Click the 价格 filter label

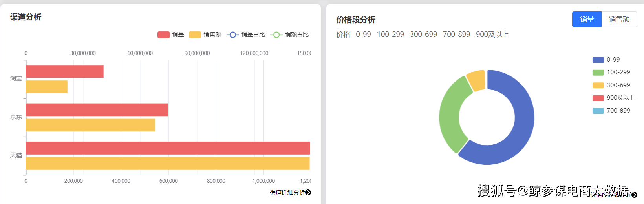click(343, 35)
